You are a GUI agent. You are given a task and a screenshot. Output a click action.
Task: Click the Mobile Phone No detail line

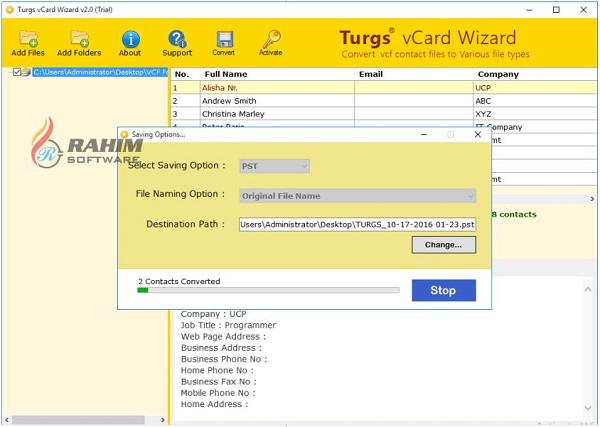(218, 393)
